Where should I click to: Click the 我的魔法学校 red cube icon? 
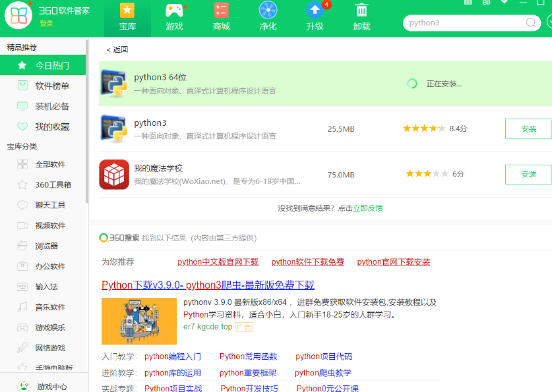(x=114, y=175)
